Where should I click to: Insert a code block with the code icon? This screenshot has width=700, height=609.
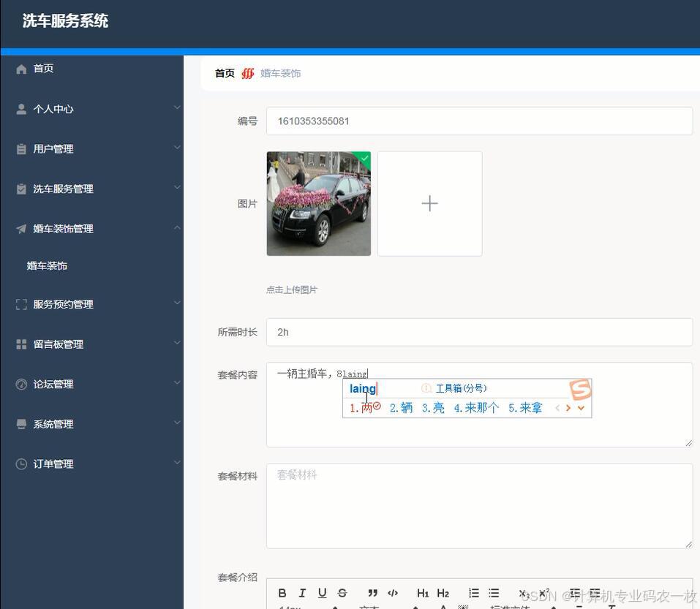393,593
